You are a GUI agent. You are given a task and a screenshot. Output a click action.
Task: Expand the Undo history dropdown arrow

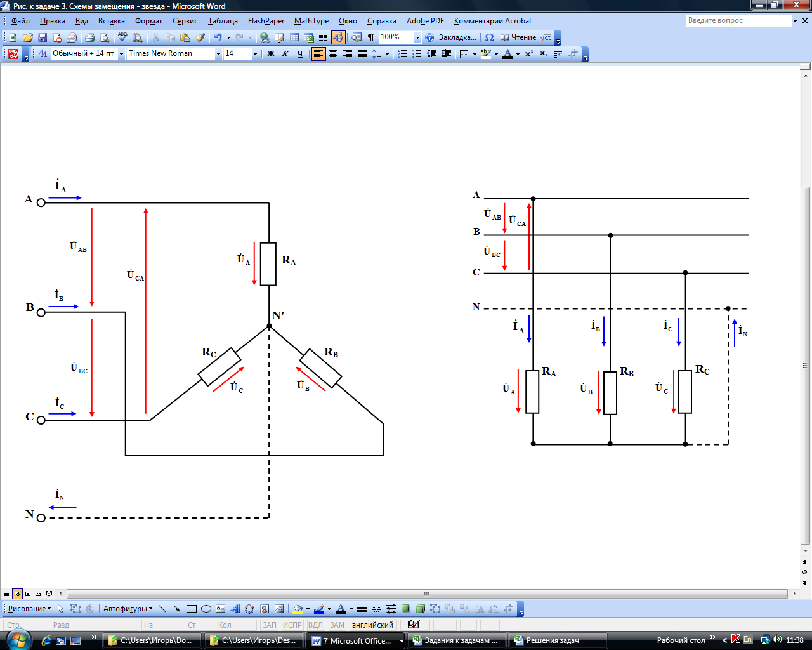click(x=228, y=37)
